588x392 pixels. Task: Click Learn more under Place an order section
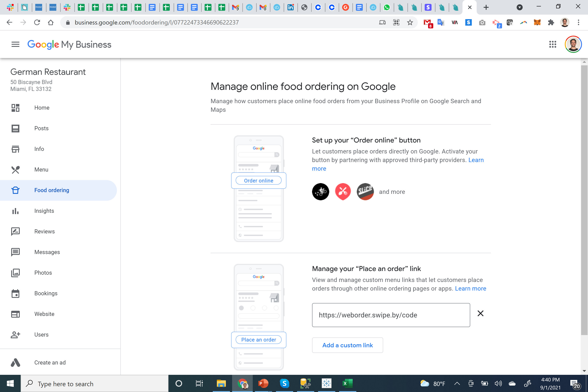tap(470, 288)
